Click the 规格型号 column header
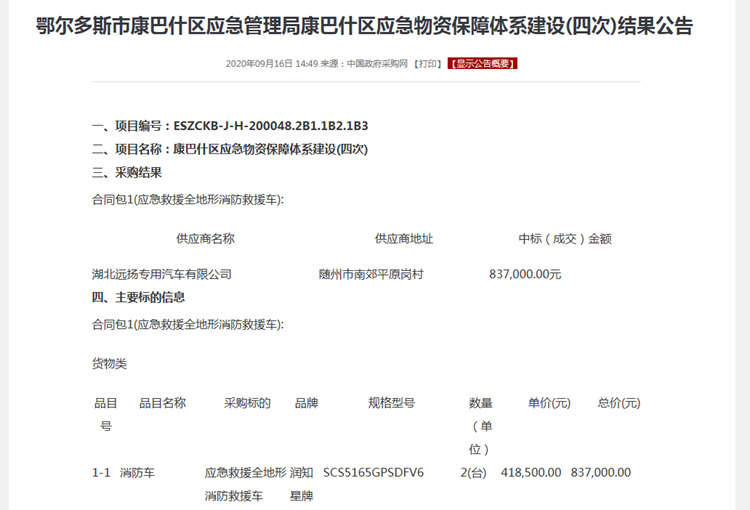The height and width of the screenshot is (510, 750). [x=391, y=403]
